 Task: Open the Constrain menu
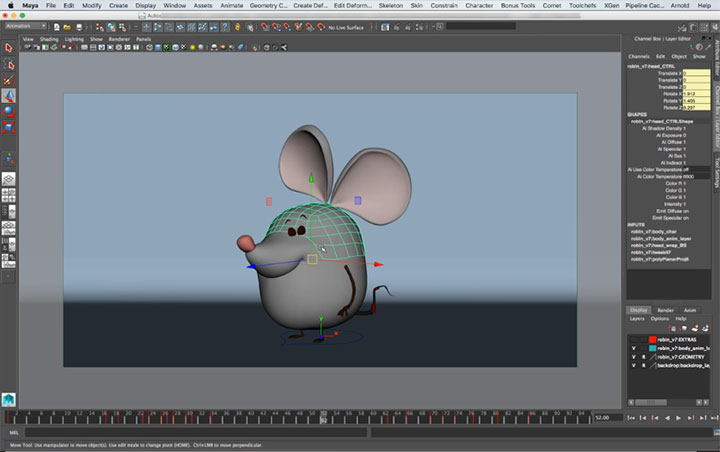444,6
